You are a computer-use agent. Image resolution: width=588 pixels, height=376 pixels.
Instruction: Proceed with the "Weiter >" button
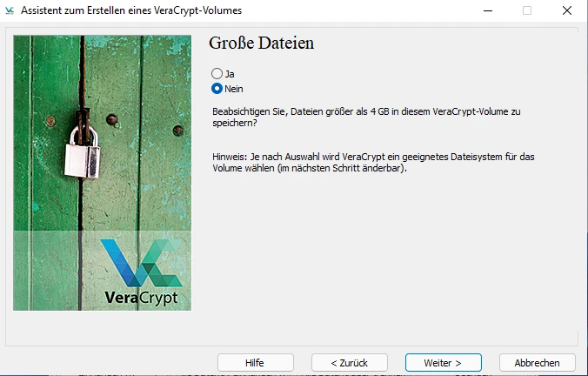point(442,362)
